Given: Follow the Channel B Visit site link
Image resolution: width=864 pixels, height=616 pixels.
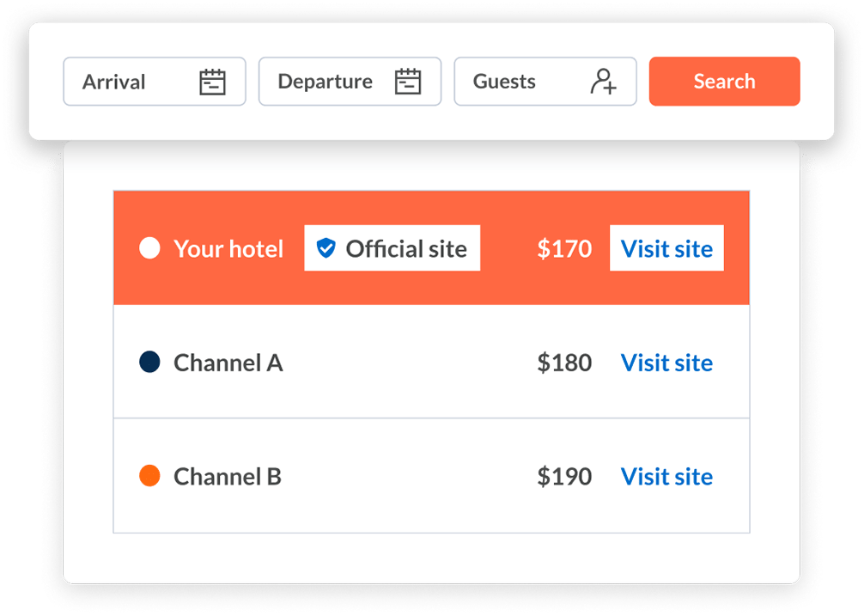Looking at the screenshot, I should tap(666, 477).
